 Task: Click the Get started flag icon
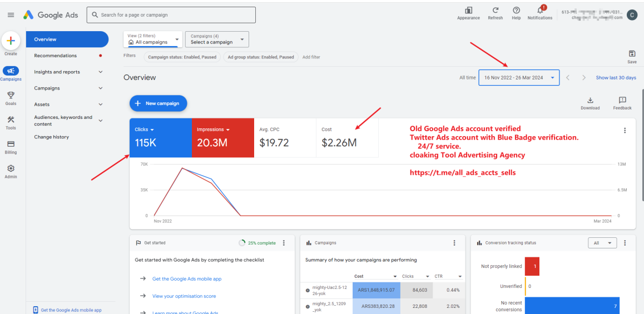[x=138, y=243]
